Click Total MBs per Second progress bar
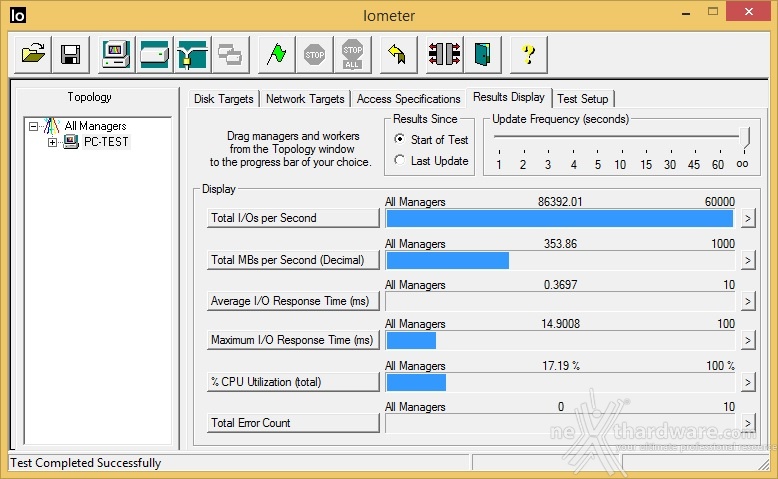 560,261
